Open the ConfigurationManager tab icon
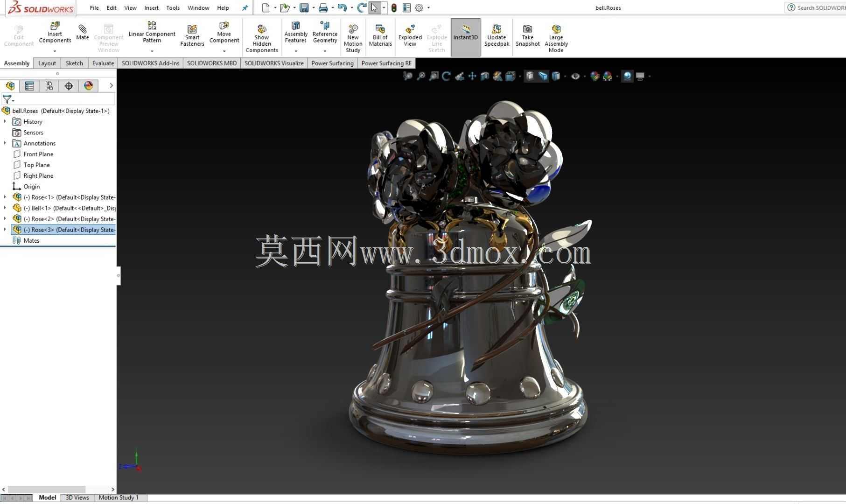This screenshot has width=846, height=504. tap(49, 85)
